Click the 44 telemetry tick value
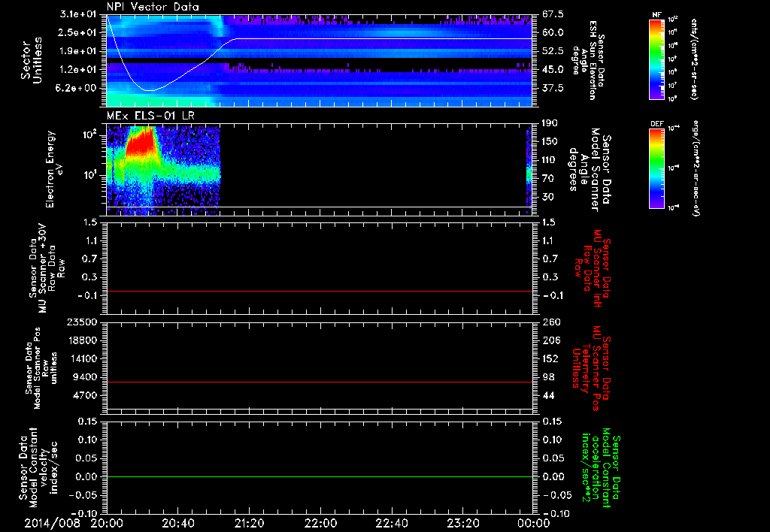 click(547, 395)
